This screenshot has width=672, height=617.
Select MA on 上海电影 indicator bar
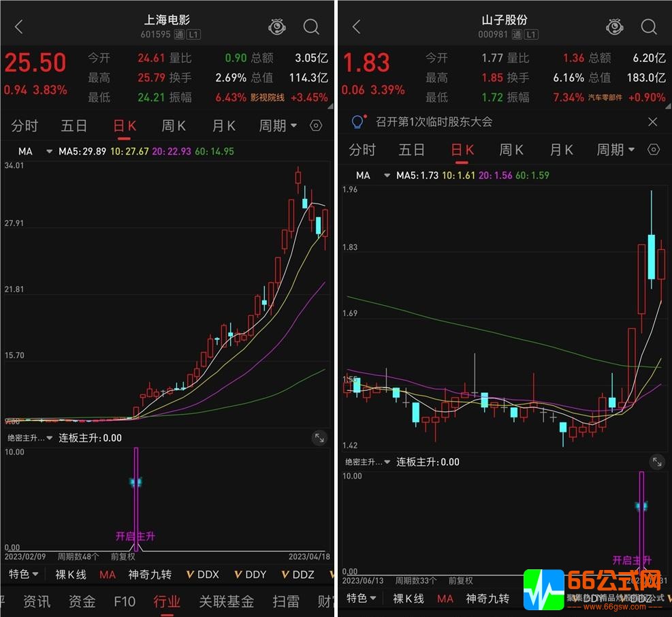tap(108, 575)
